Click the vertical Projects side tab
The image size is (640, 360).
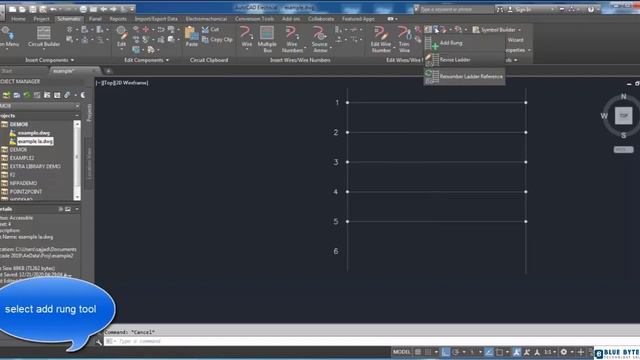click(x=89, y=112)
